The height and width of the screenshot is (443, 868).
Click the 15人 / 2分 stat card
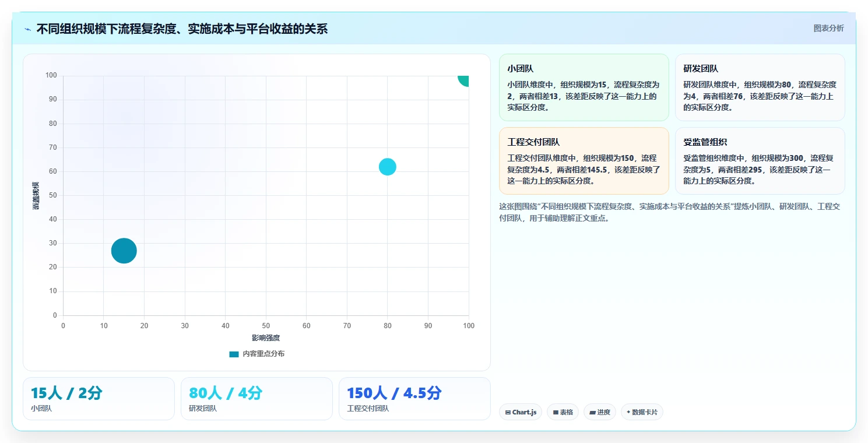[x=99, y=399]
